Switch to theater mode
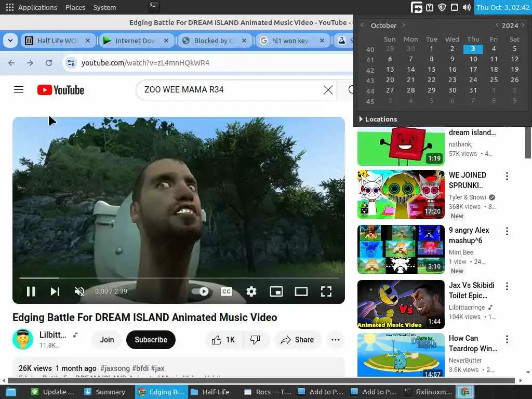The height and width of the screenshot is (399, 532). 301,291
